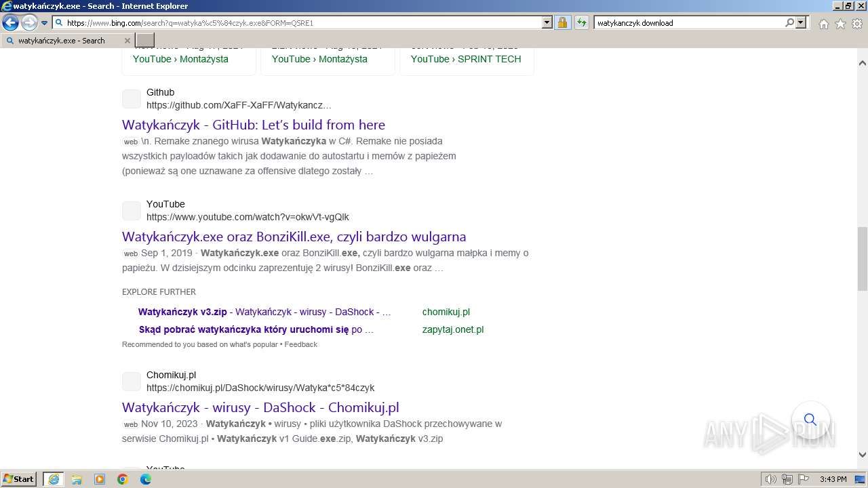Launch Google Chrome from the taskbar
Image resolution: width=868 pixels, height=488 pixels.
click(x=123, y=479)
